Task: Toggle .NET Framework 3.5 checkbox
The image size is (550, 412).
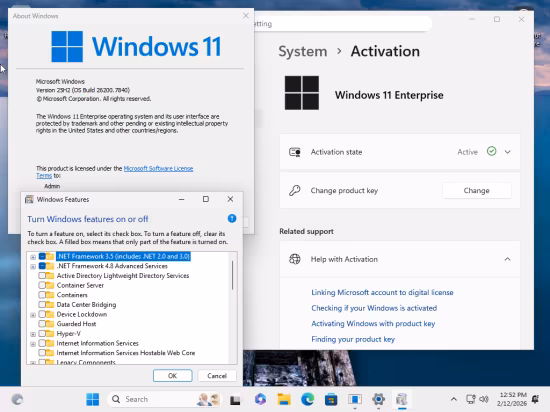Action: coord(42,256)
